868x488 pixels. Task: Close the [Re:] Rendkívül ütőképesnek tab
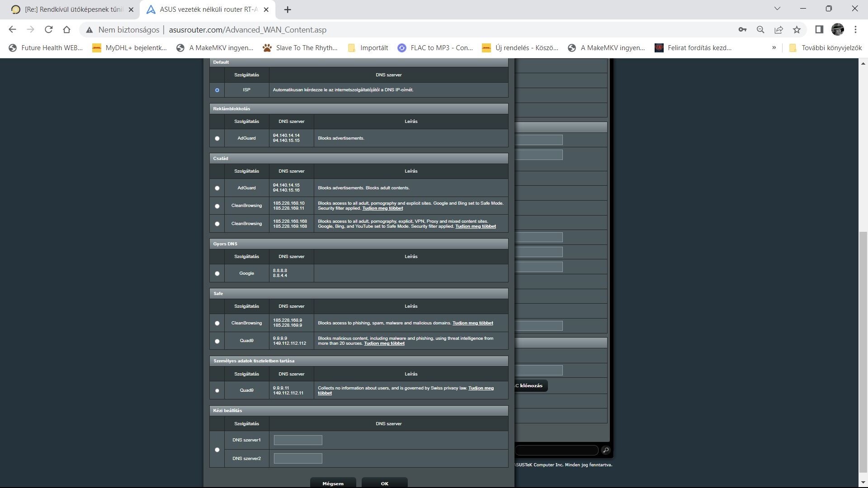(131, 9)
